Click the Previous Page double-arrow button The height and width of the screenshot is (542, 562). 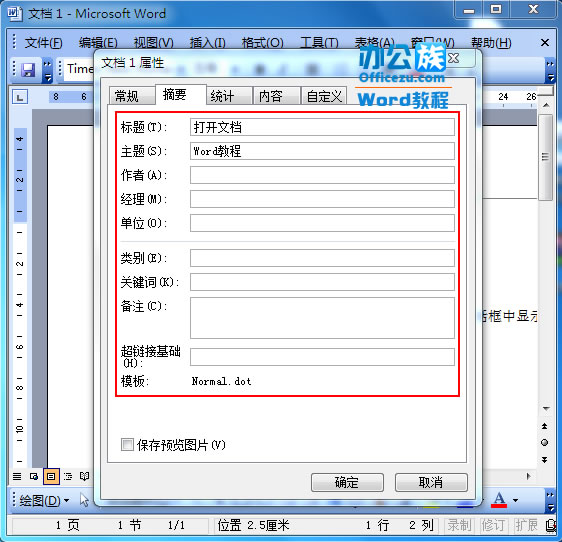[x=544, y=426]
